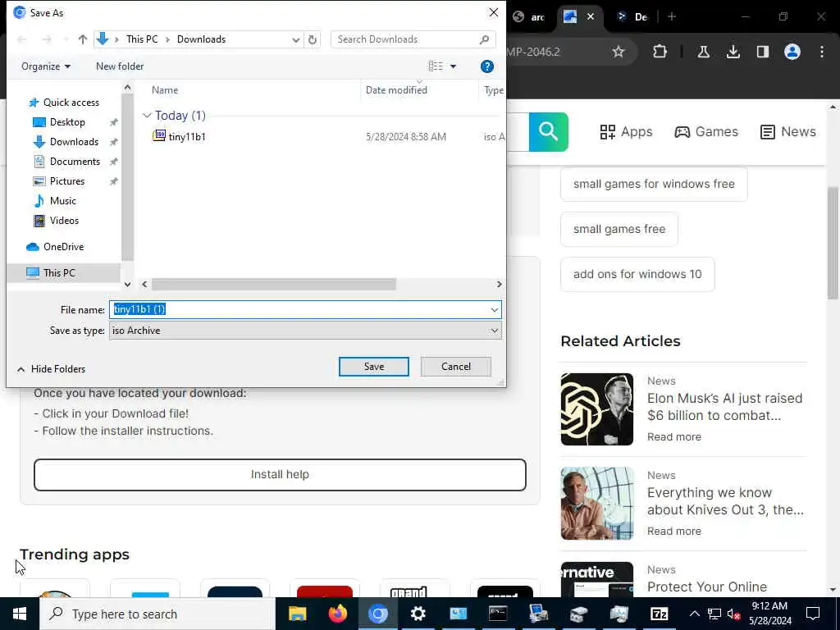The height and width of the screenshot is (630, 840).
Task: Click the Refresh button beside the address bar
Action: point(313,39)
